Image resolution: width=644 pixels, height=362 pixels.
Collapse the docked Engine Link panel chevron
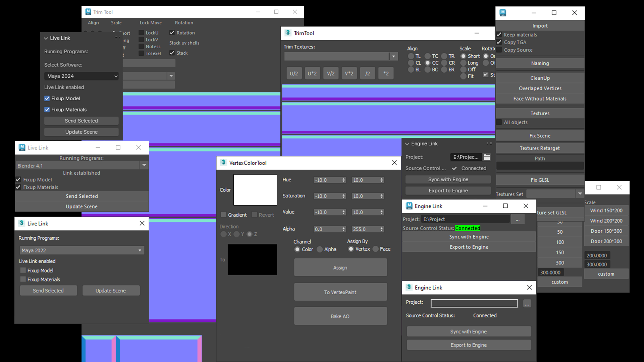click(407, 144)
